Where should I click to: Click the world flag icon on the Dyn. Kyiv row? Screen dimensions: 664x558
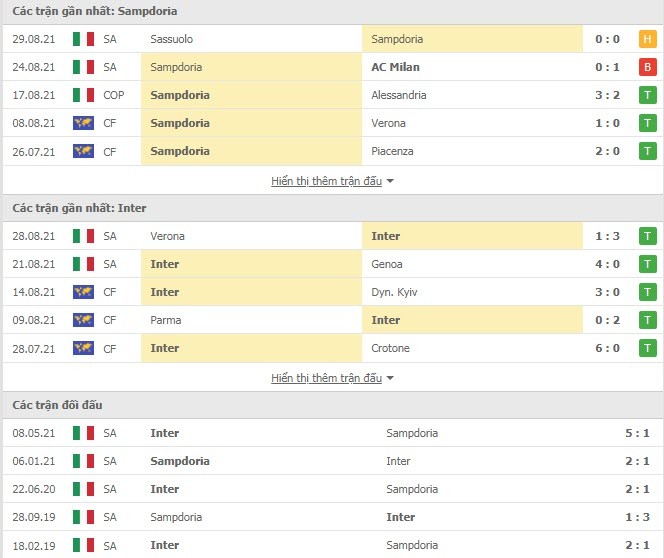point(83,292)
